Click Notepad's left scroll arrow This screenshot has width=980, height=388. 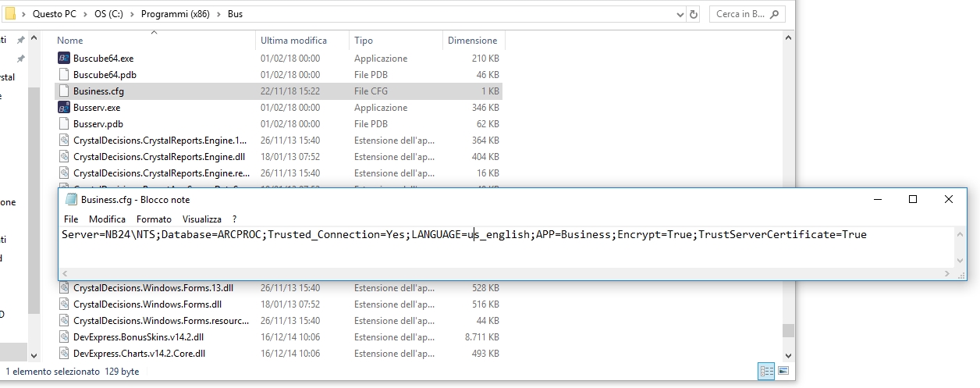tap(66, 273)
